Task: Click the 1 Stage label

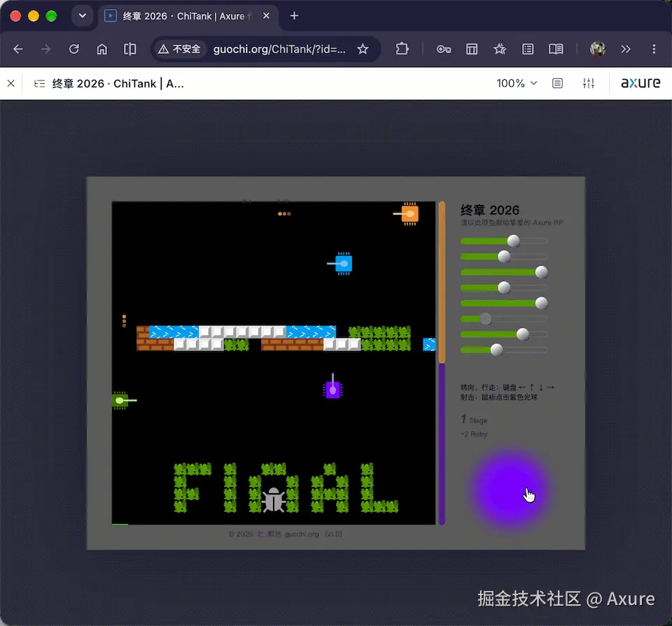Action: click(x=474, y=420)
